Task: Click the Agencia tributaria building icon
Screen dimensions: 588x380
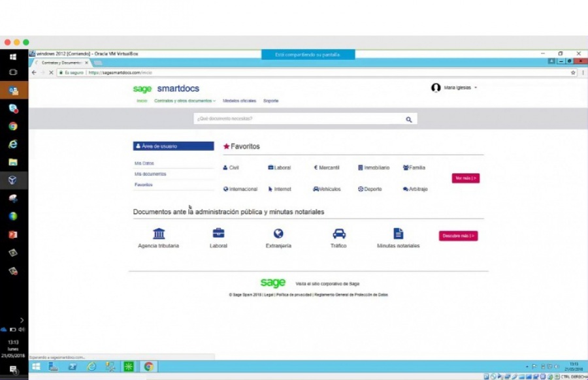Action: click(x=159, y=233)
